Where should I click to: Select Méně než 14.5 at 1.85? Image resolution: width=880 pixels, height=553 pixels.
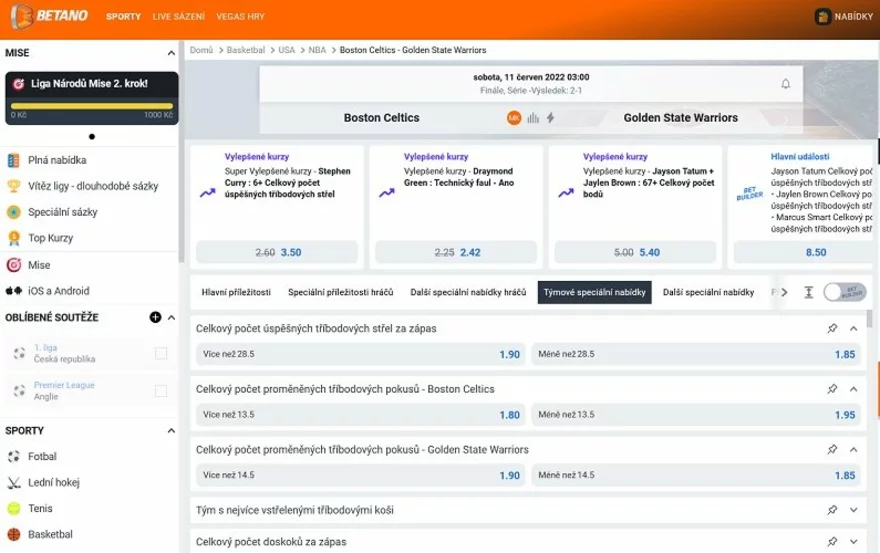(x=696, y=476)
